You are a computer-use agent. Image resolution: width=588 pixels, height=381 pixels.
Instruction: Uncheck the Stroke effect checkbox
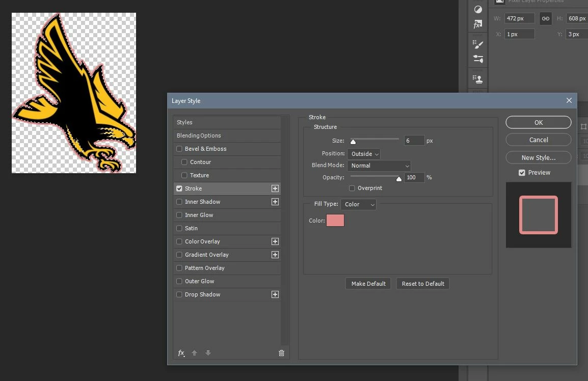point(179,188)
